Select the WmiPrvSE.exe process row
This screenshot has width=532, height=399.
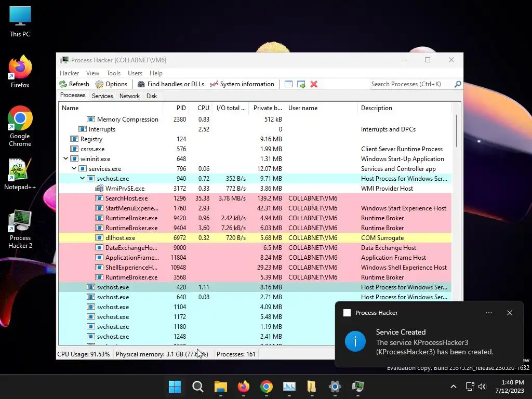pos(255,188)
